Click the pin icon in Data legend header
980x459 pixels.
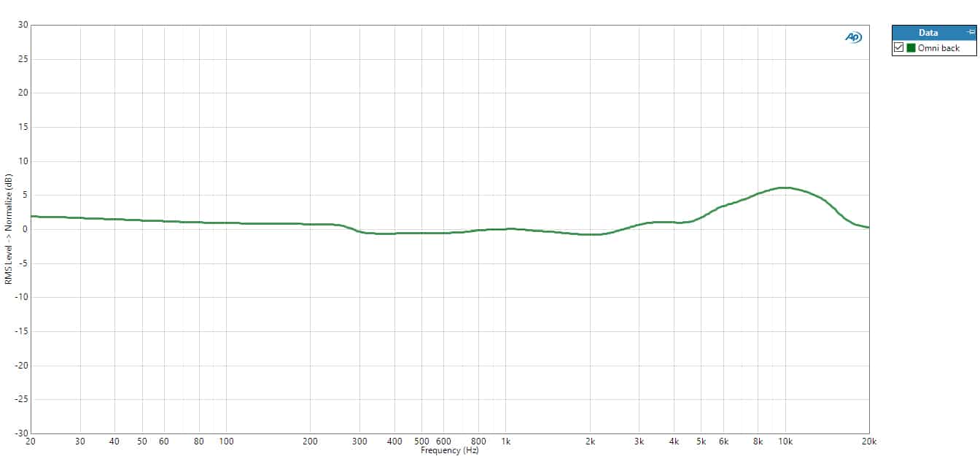click(970, 33)
